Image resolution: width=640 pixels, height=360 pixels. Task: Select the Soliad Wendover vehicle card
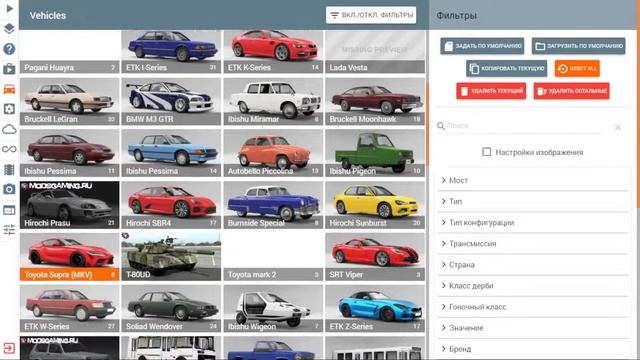tap(171, 309)
